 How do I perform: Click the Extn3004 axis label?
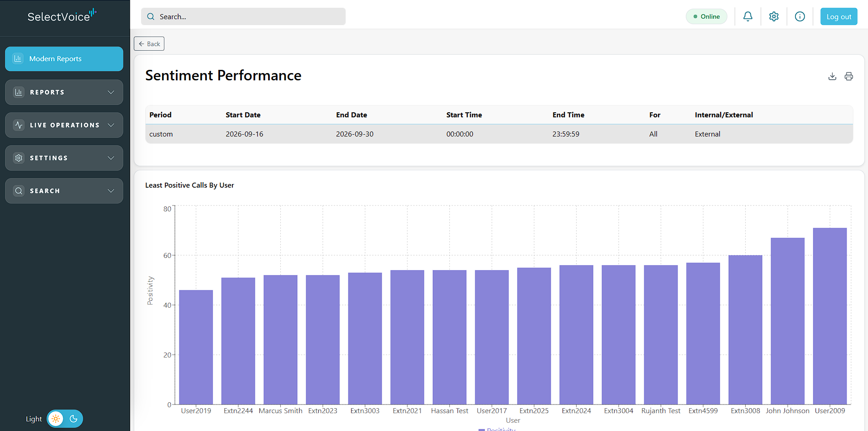(x=618, y=411)
